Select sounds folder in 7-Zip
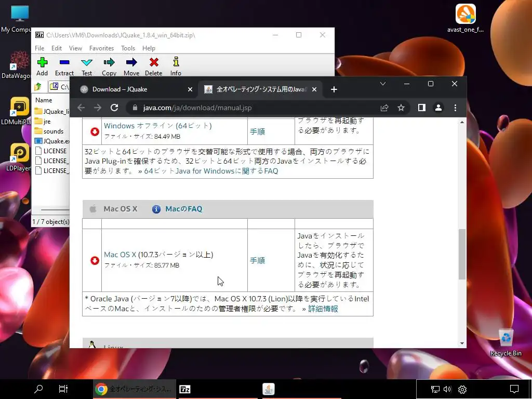Image resolution: width=532 pixels, height=399 pixels. coord(49,131)
